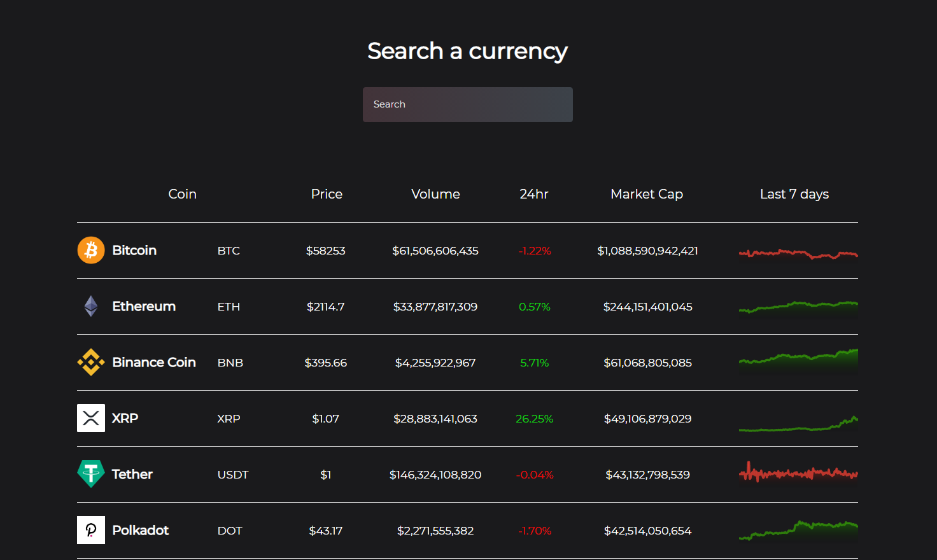Viewport: 937px width, 560px height.
Task: Click the BTC ticker symbol
Action: pyautogui.click(x=229, y=251)
